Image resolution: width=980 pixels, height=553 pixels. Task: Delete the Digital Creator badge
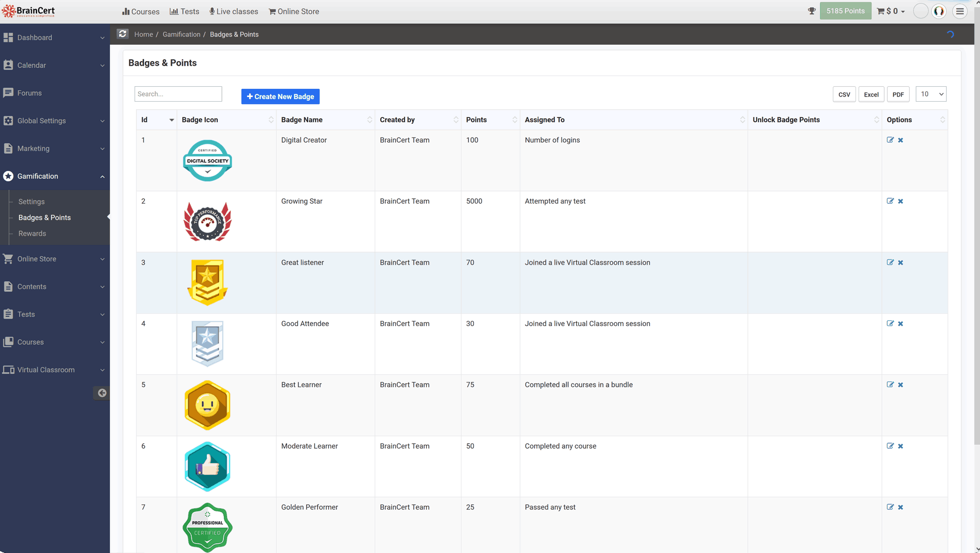(x=900, y=140)
